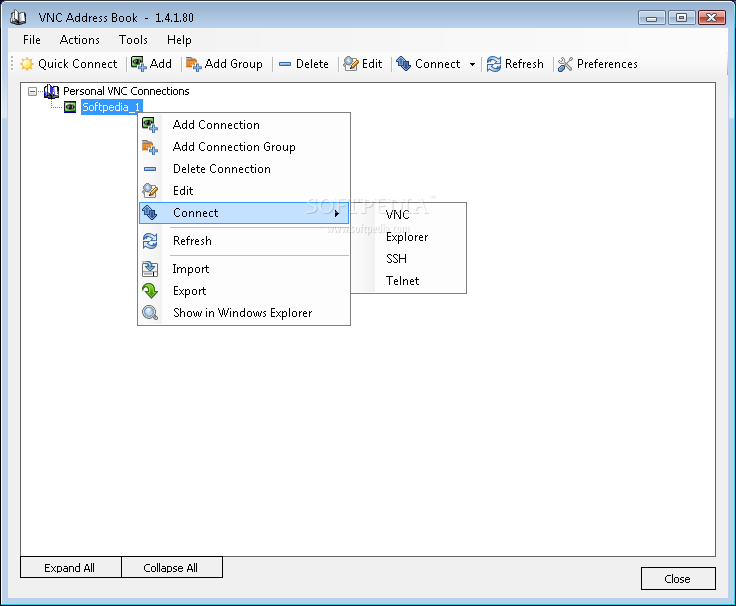Click the Preferences toolbar label
The height and width of the screenshot is (606, 736).
(607, 64)
